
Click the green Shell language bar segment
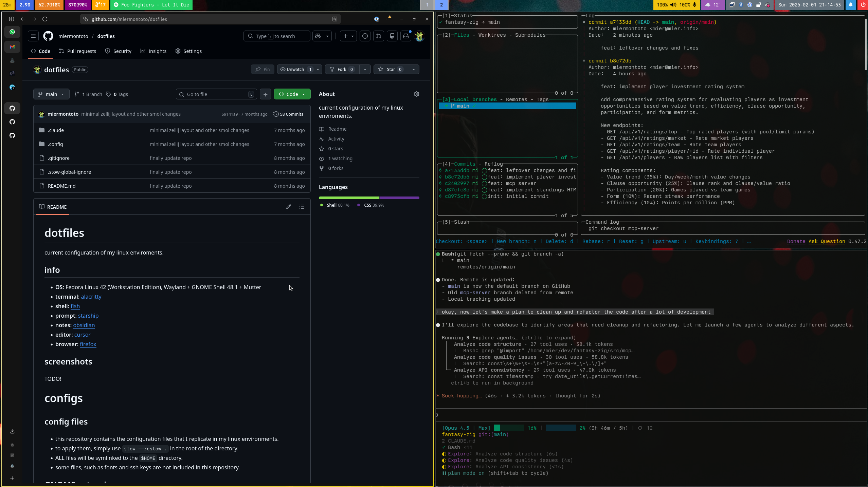(x=349, y=198)
